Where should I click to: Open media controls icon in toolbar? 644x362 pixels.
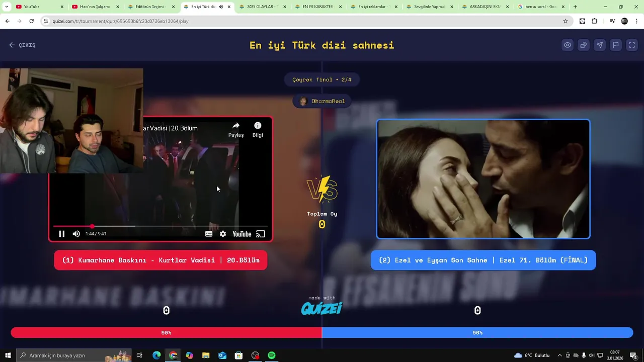612,21
